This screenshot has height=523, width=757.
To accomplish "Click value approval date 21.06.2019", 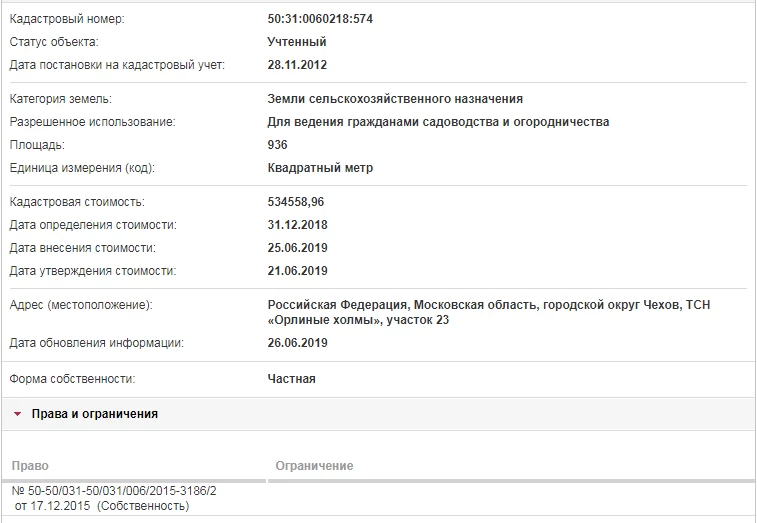I will (298, 271).
